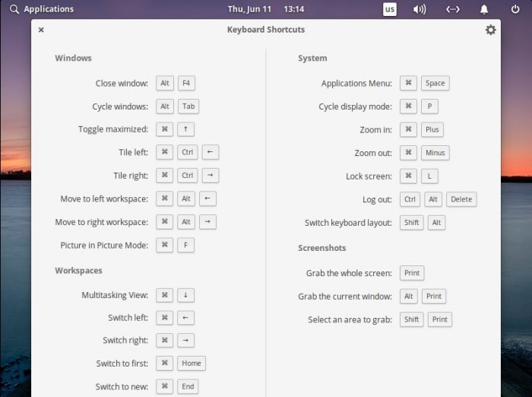This screenshot has height=397, width=532.
Task: Click the search magnifier icon in panel
Action: 14,9
